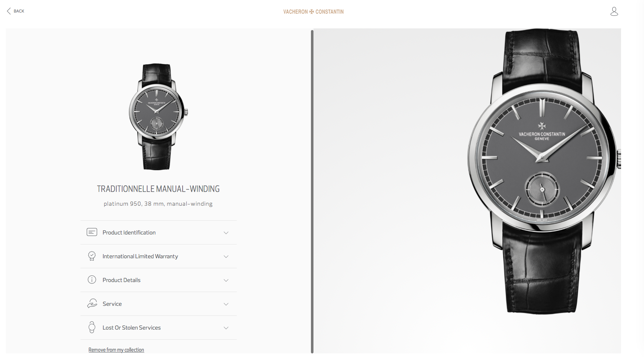Click the Service hand icon
This screenshot has width=644, height=363.
point(92,303)
